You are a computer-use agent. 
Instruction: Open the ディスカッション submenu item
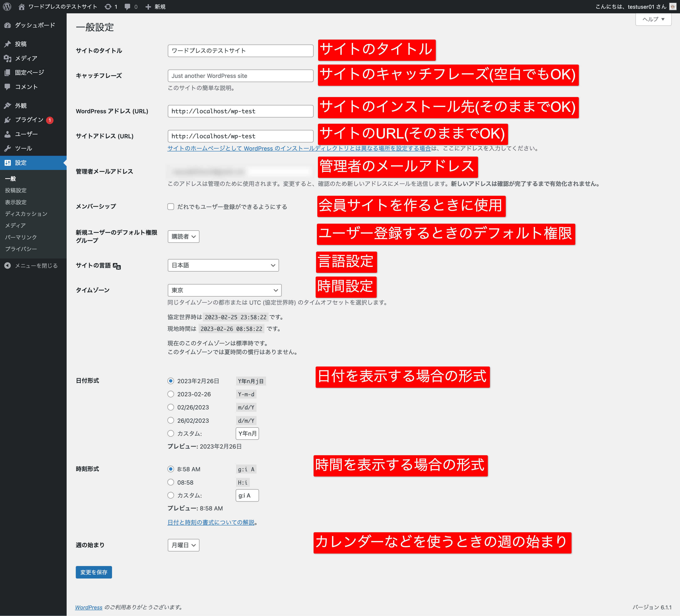pos(26,214)
